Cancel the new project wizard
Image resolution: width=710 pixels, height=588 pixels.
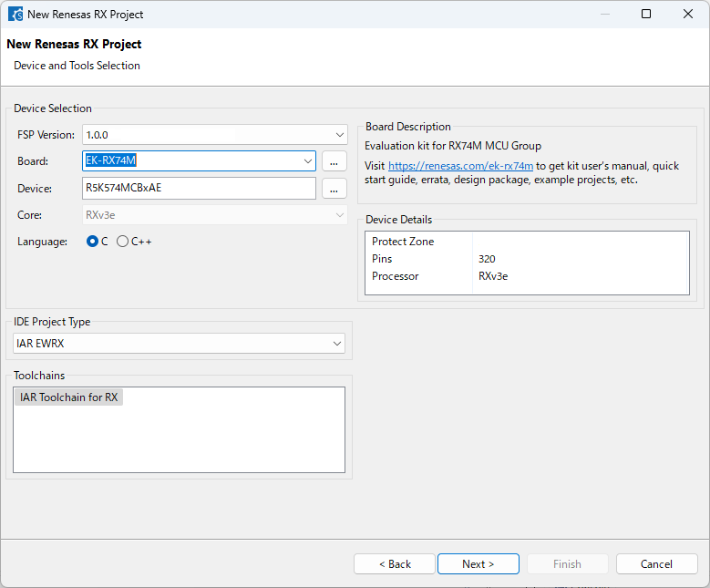click(x=656, y=564)
